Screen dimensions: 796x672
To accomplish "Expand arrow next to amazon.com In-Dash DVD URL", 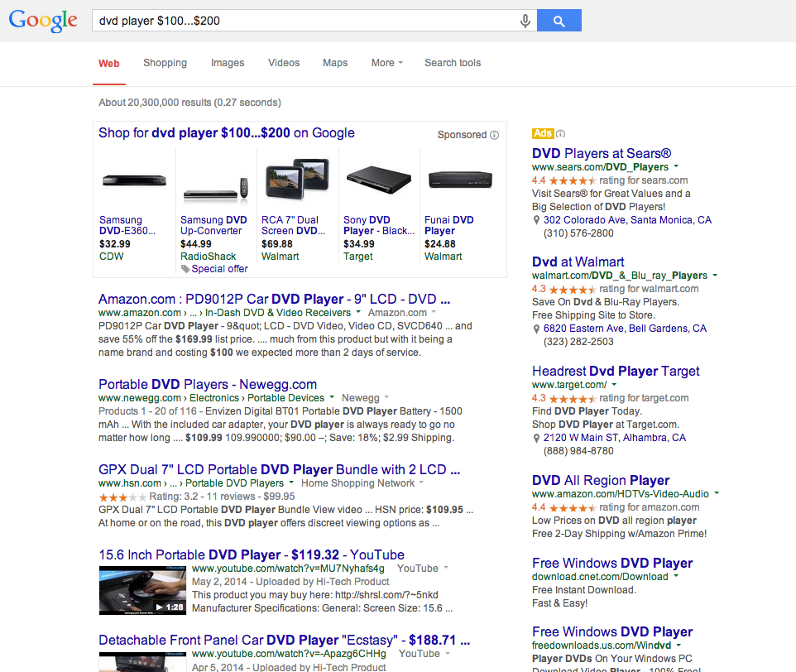I will pos(358,312).
